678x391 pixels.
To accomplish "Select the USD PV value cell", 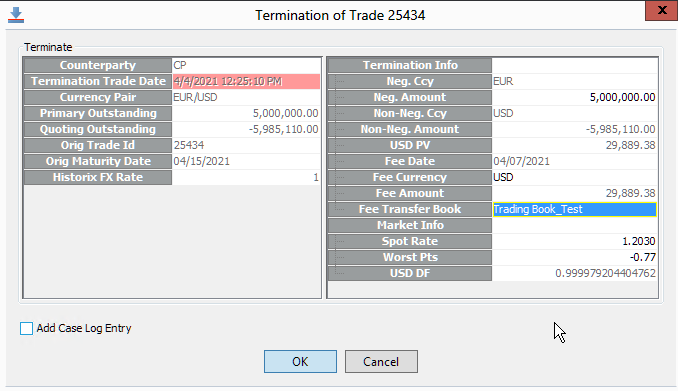I will [574, 145].
